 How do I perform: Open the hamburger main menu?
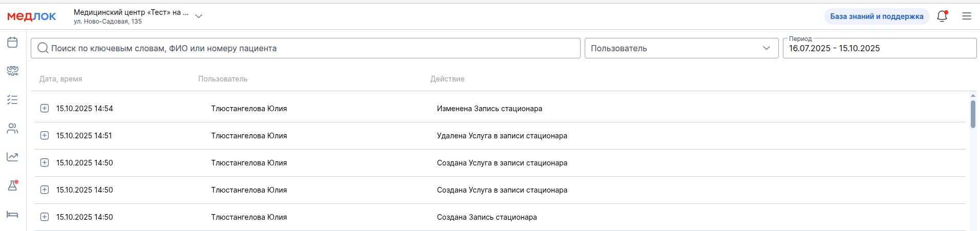pos(967,16)
